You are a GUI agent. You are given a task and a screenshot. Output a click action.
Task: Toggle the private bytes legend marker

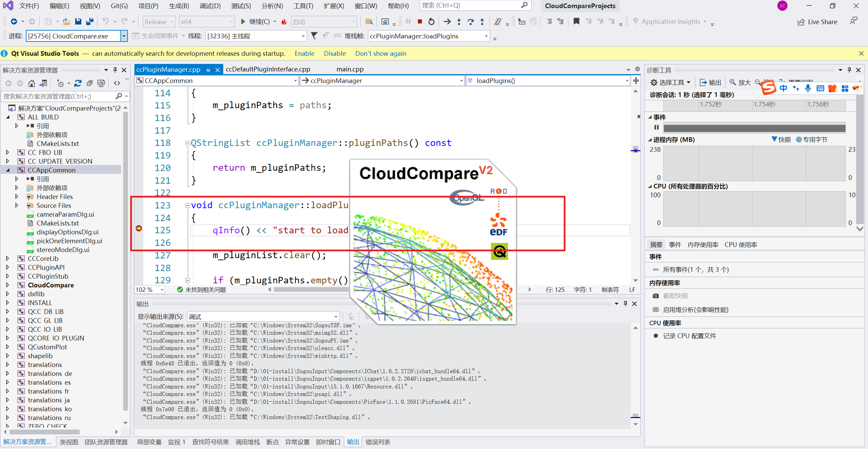(x=799, y=139)
